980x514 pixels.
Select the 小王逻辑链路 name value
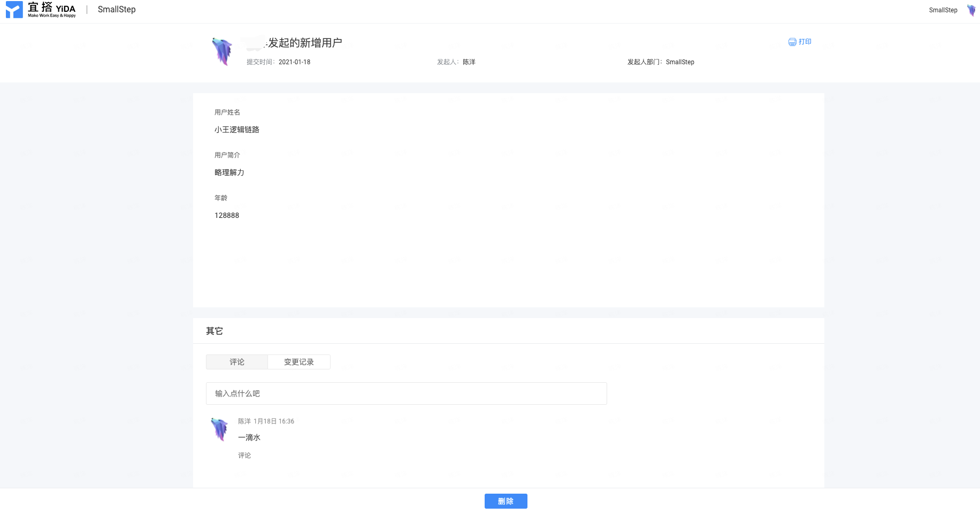[237, 130]
